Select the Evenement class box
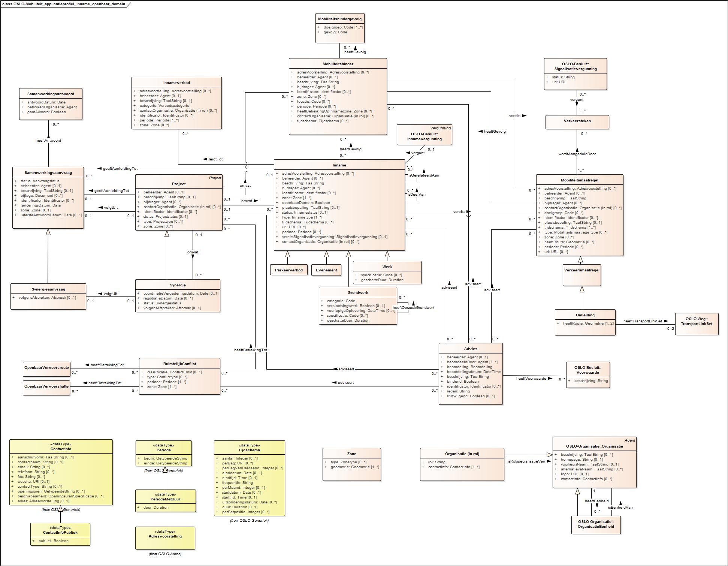The image size is (728, 566). click(x=326, y=270)
